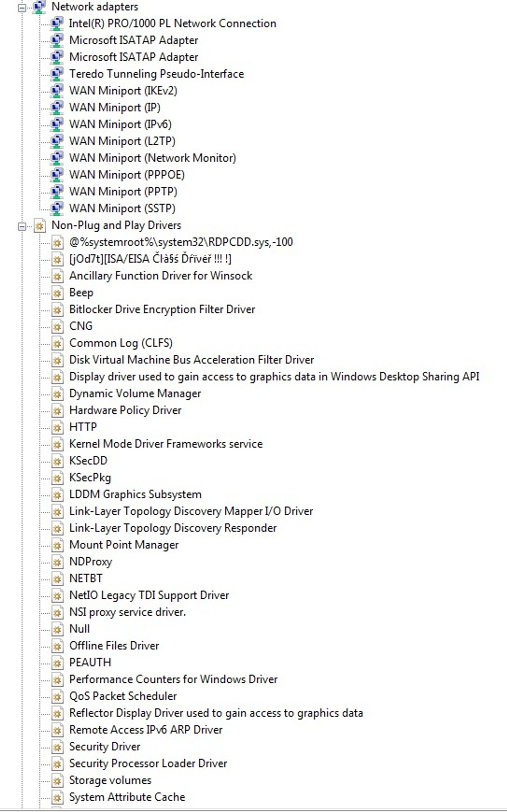This screenshot has height=812, width=507.
Task: Click the Null driver icon
Action: pos(57,629)
